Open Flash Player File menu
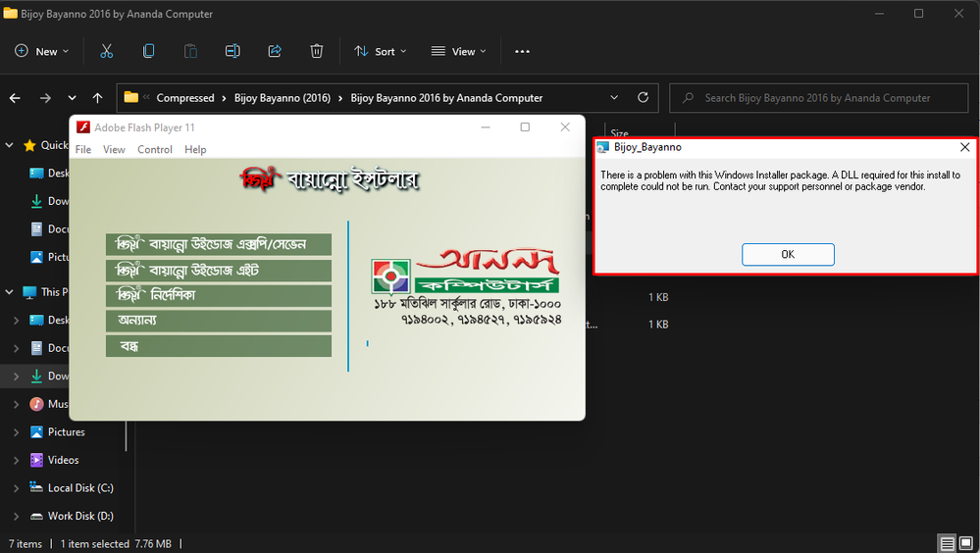 [x=83, y=149]
